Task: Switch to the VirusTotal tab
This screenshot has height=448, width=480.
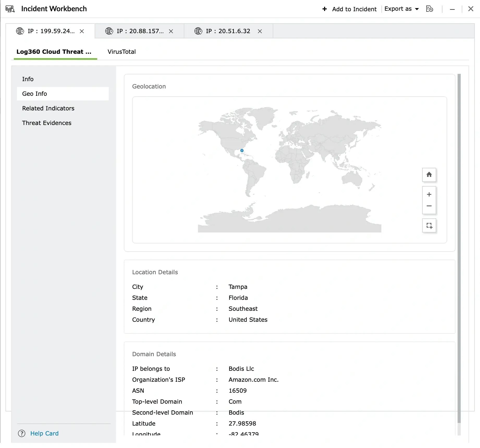Action: pos(122,52)
